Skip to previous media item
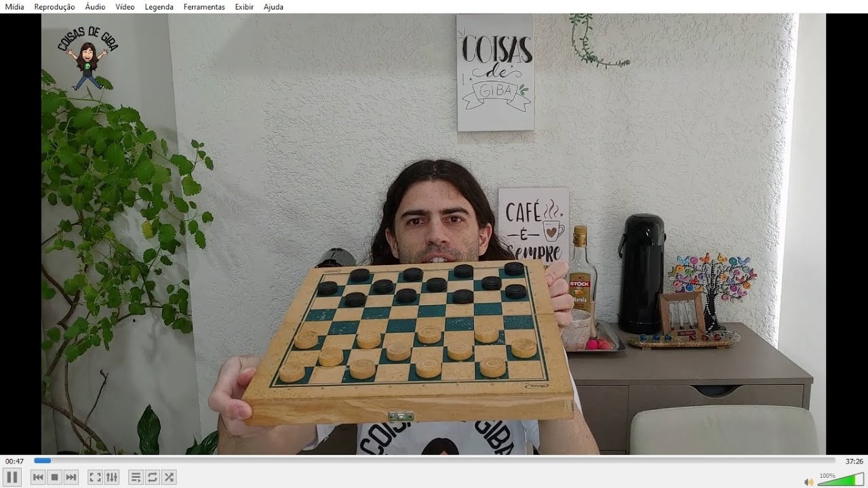Image resolution: width=868 pixels, height=488 pixels. pyautogui.click(x=39, y=477)
